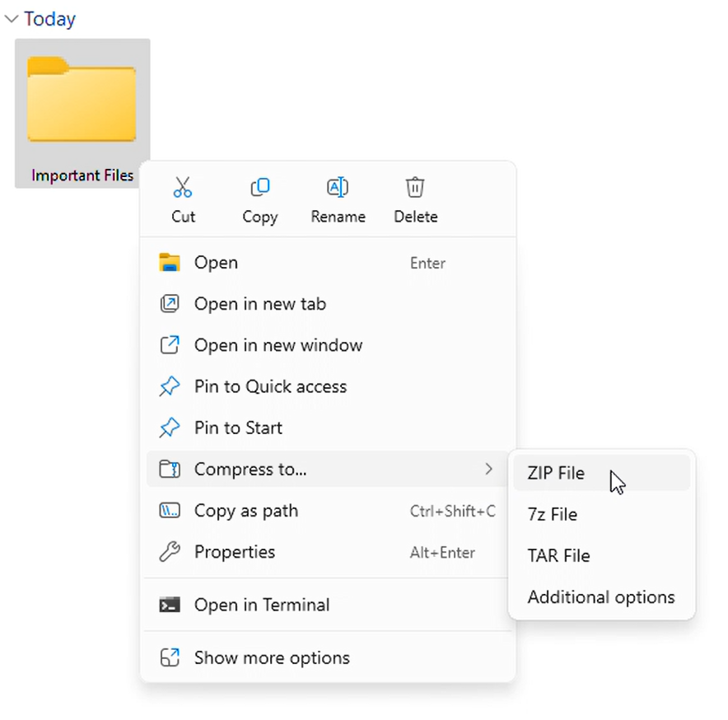The height and width of the screenshot is (720, 728).
Task: Click the Pin to Quick access pin icon
Action: tap(170, 386)
